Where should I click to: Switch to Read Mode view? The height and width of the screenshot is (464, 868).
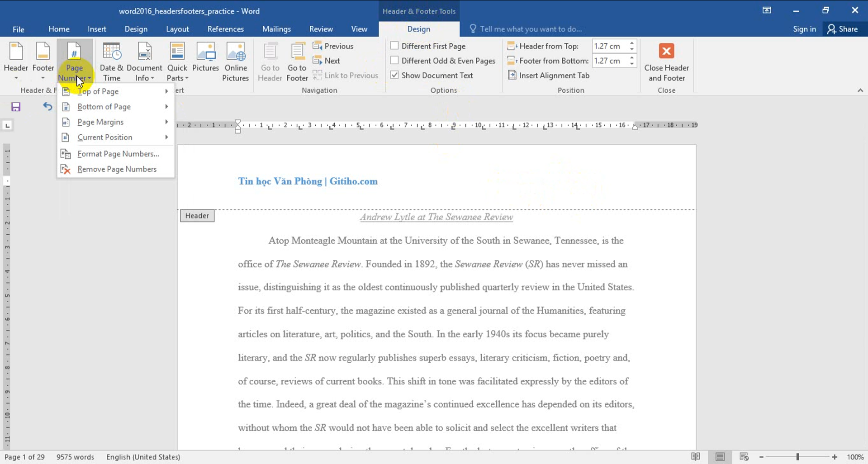pyautogui.click(x=696, y=457)
